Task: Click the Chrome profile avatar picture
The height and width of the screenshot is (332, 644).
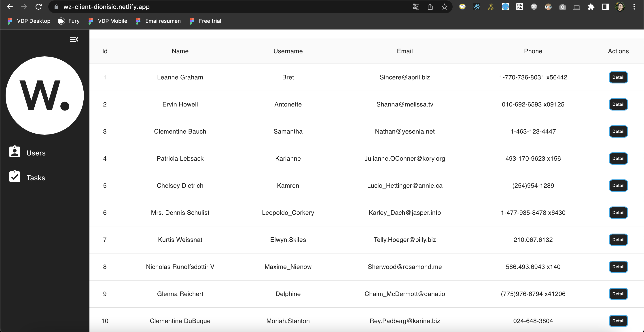Action: pyautogui.click(x=620, y=7)
